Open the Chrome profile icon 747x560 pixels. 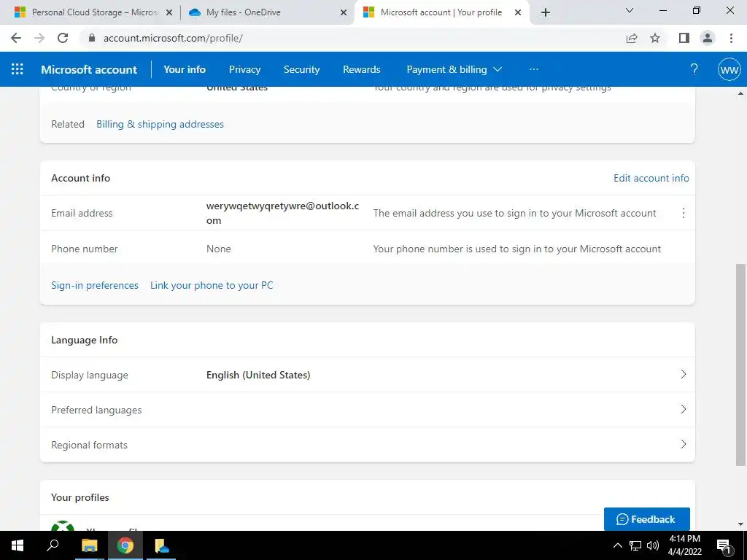point(708,38)
